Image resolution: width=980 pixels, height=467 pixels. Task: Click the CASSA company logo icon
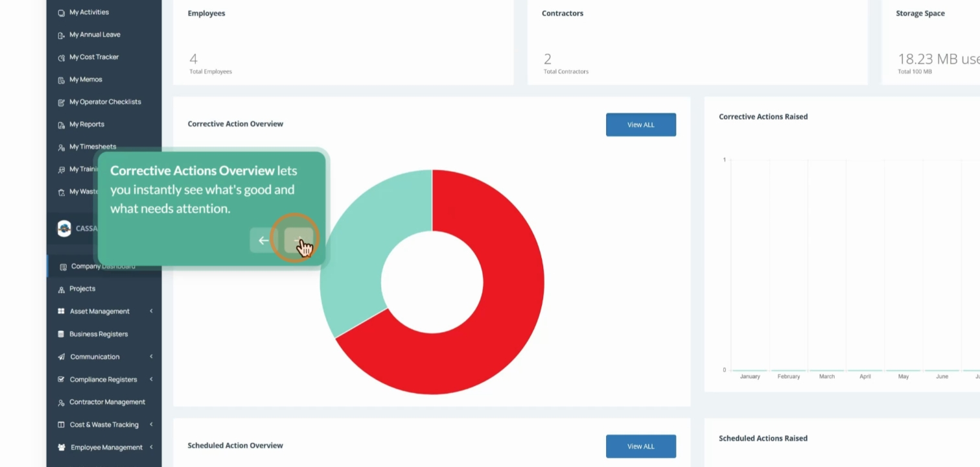[64, 228]
